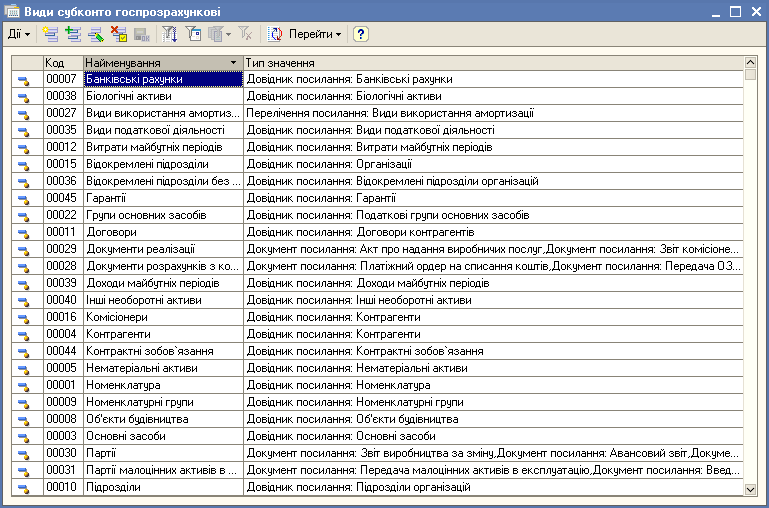This screenshot has width=769, height=508.
Task: Click Filter by current column value icon
Action: [193, 34]
